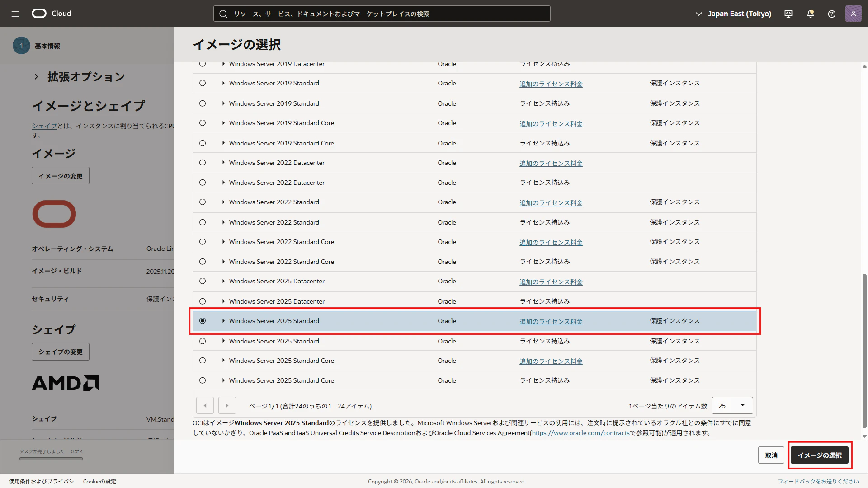Image resolution: width=868 pixels, height=488 pixels.
Task: Click the 取消 cancel button
Action: click(x=771, y=455)
